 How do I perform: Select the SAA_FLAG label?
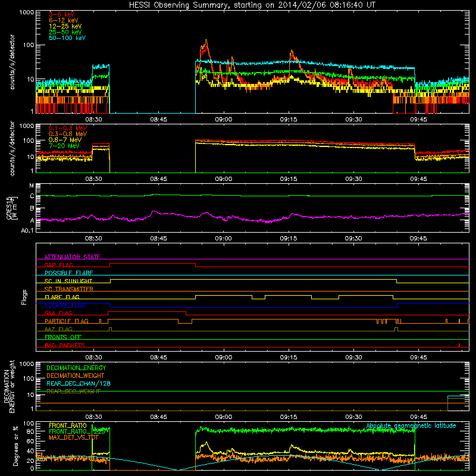coord(58,313)
